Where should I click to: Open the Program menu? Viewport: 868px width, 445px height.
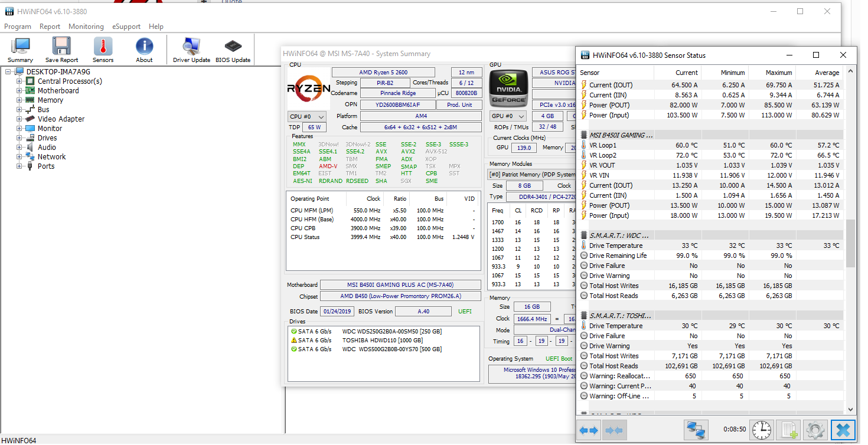[x=18, y=27]
